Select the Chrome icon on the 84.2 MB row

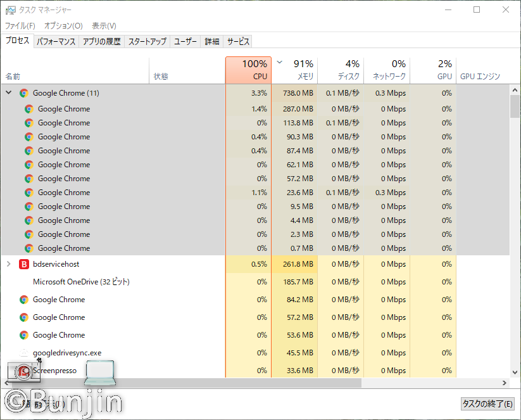tap(24, 300)
